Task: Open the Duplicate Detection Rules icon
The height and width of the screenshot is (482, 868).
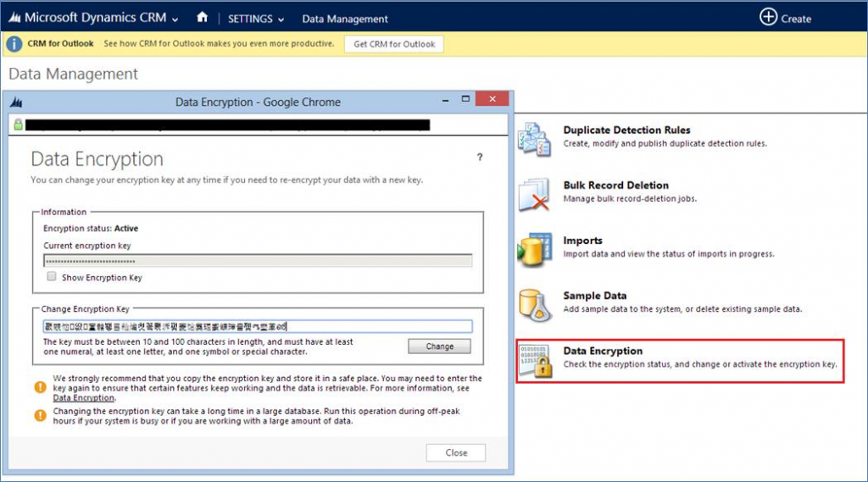Action: point(534,139)
